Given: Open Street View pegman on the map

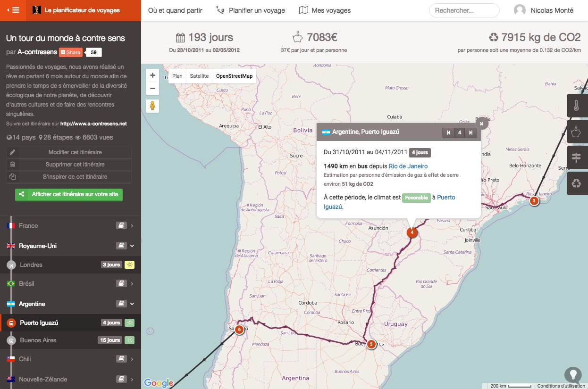Looking at the screenshot, I should pos(152,106).
